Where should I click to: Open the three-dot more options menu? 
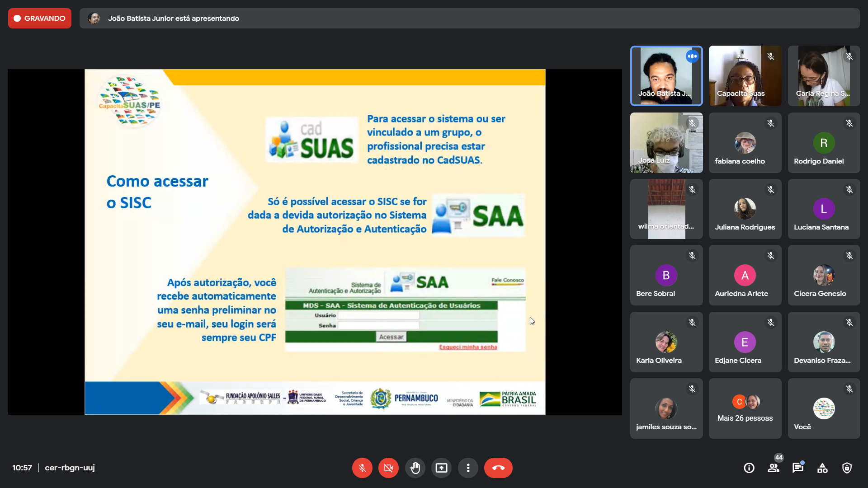(468, 468)
